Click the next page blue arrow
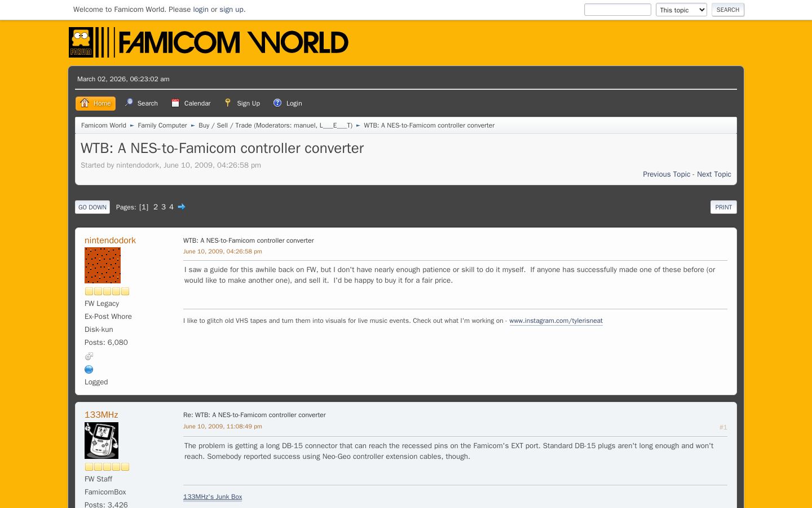Viewport: 812px width, 508px height. [182, 207]
